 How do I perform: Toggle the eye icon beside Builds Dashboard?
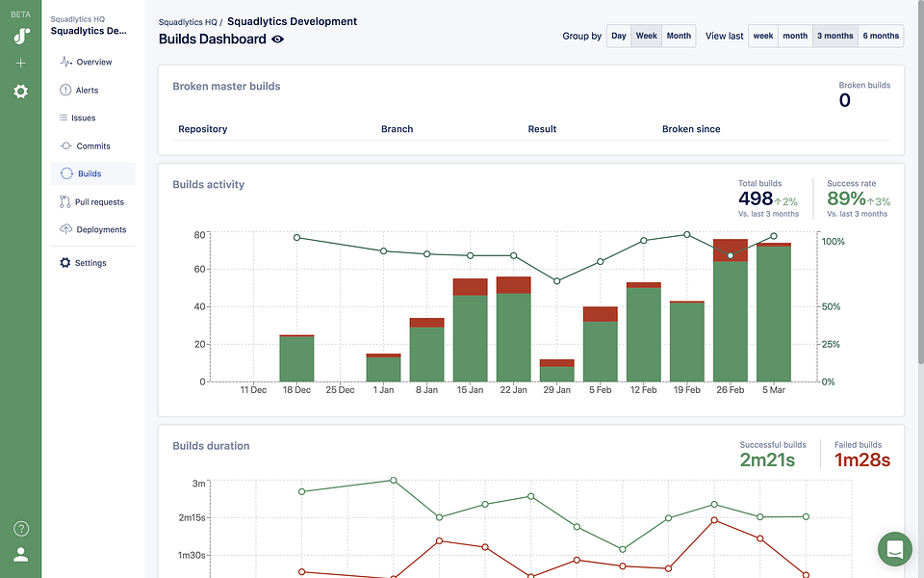(277, 39)
